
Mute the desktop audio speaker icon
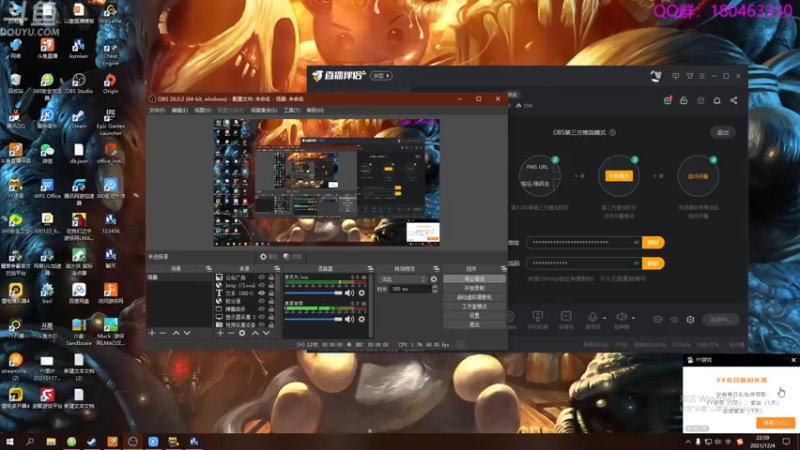[x=349, y=319]
